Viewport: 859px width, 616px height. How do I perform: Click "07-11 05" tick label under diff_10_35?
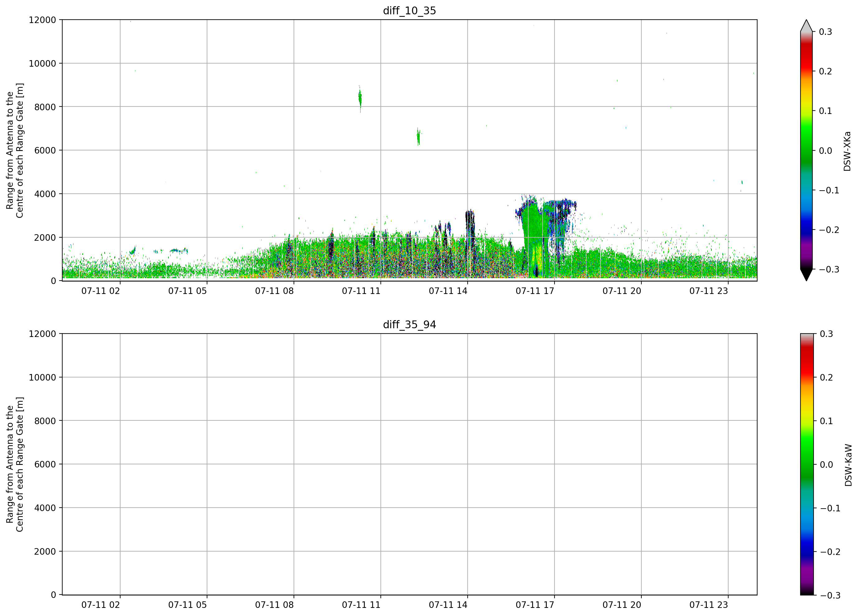(x=187, y=291)
